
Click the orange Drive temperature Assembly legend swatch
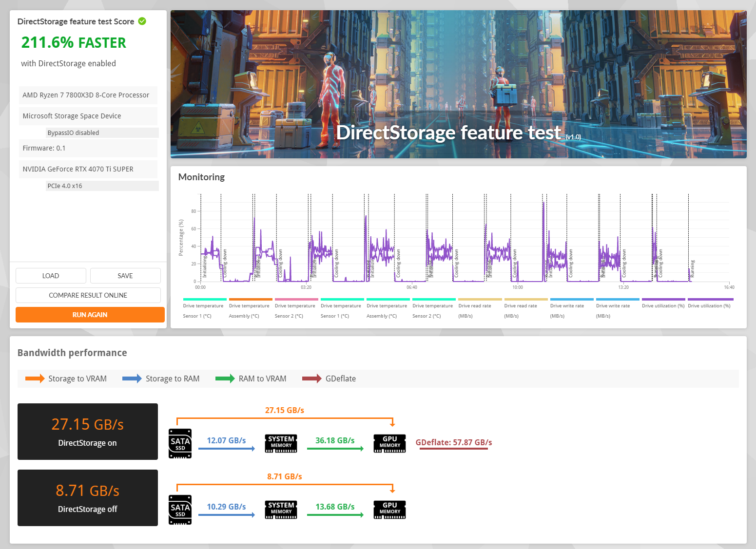pyautogui.click(x=251, y=300)
